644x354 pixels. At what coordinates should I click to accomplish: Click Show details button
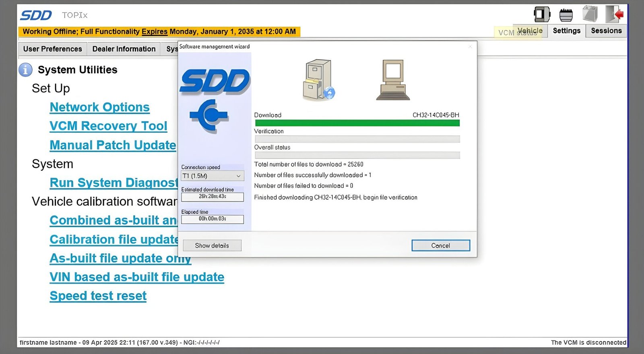[x=212, y=245]
